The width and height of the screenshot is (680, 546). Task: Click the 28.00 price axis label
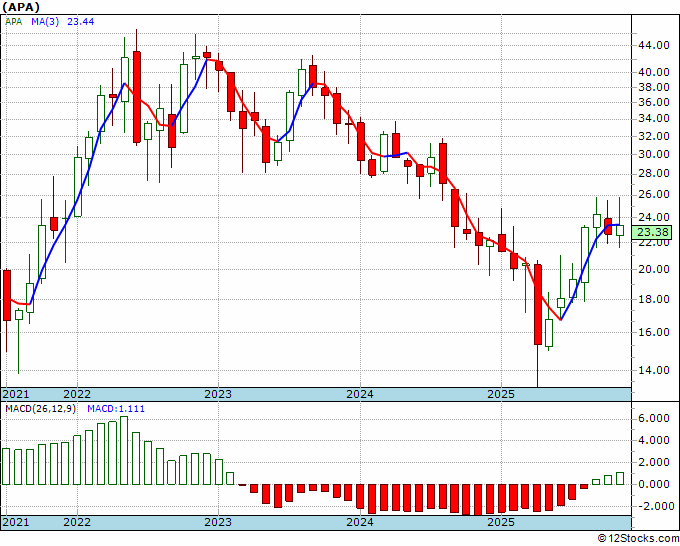653,173
